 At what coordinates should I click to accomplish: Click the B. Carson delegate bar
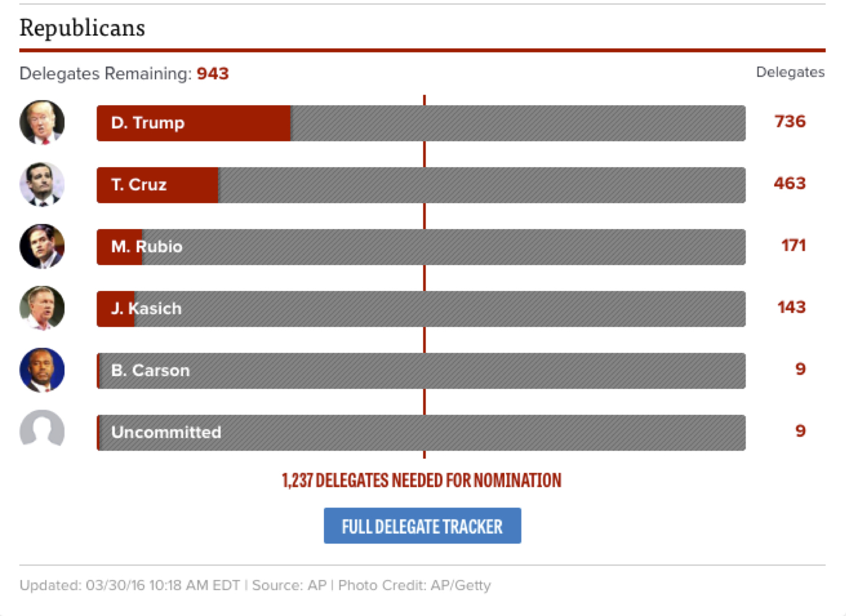(421, 371)
